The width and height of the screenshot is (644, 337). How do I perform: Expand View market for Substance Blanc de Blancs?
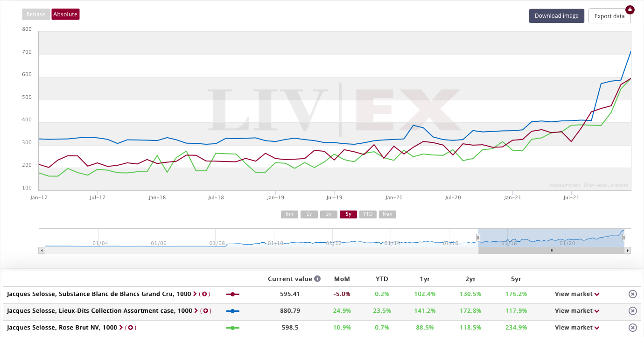pos(577,294)
